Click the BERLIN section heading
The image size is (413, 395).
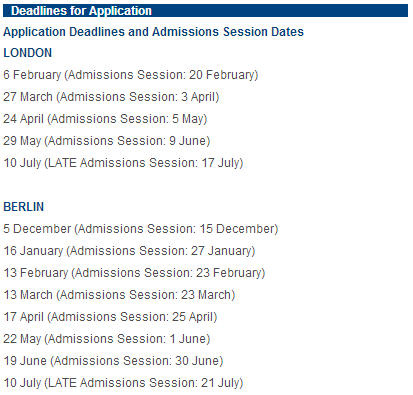[x=24, y=207]
